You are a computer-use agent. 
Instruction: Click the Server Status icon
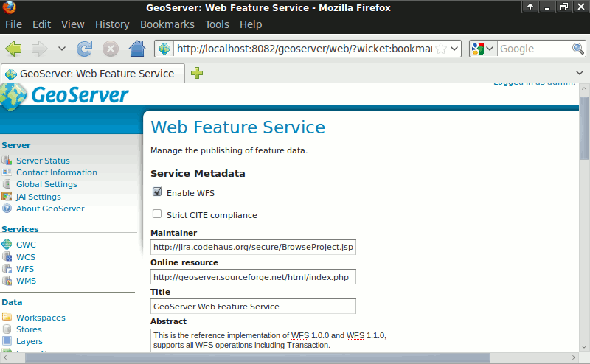tap(7, 160)
